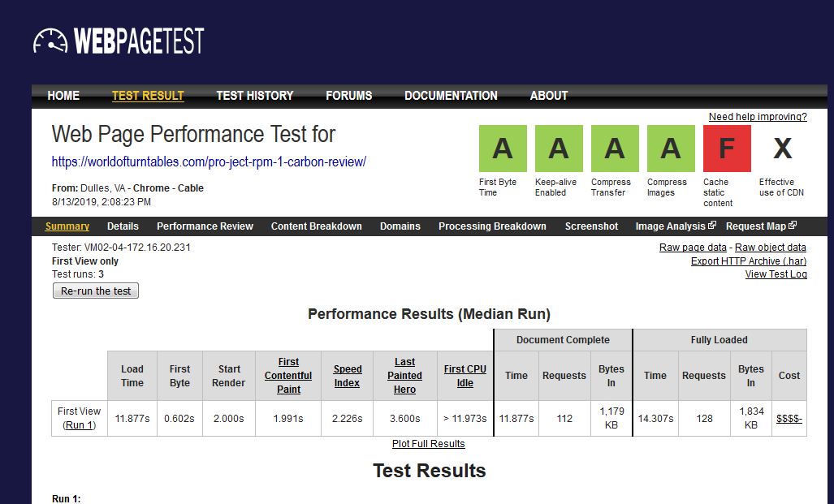
Task: Click the Keep-alive Enabled grade A box
Action: (x=559, y=149)
